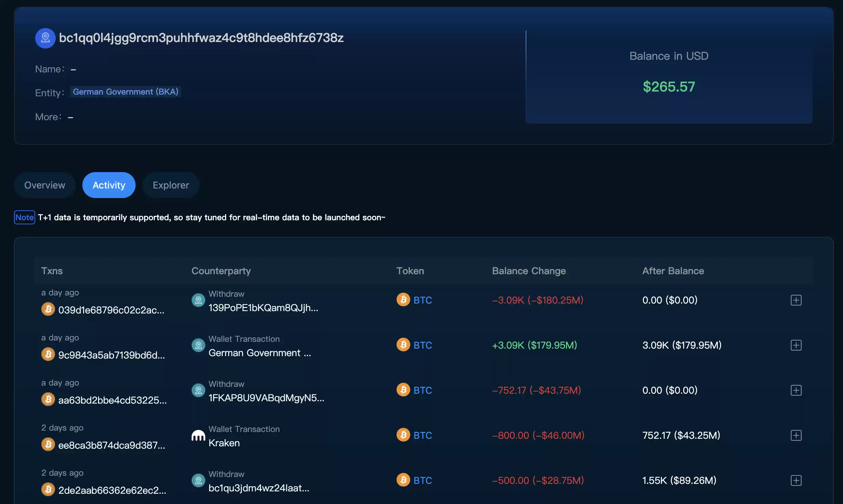
Task: Open transaction 9c9843a5ab7139bd6d hash link
Action: click(x=112, y=355)
